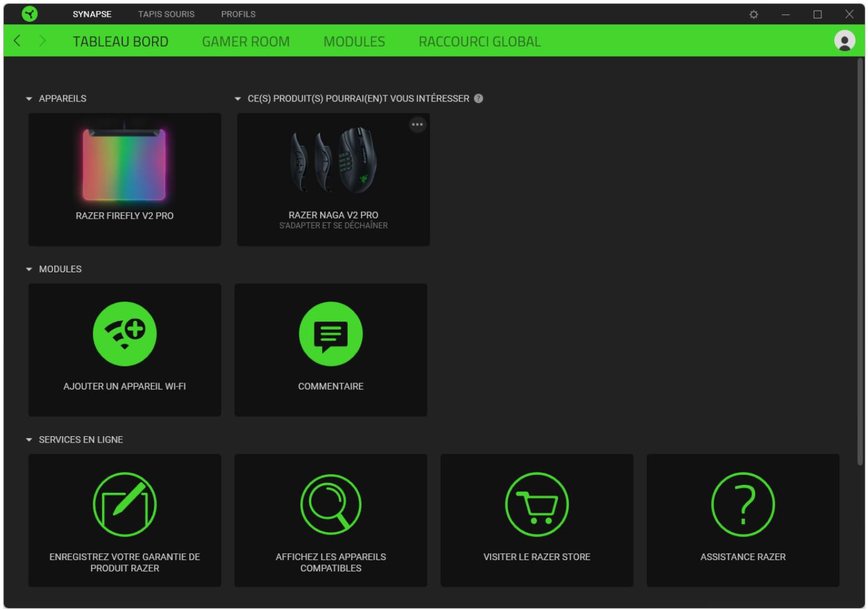
Task: Open the Profils tab
Action: [x=238, y=14]
